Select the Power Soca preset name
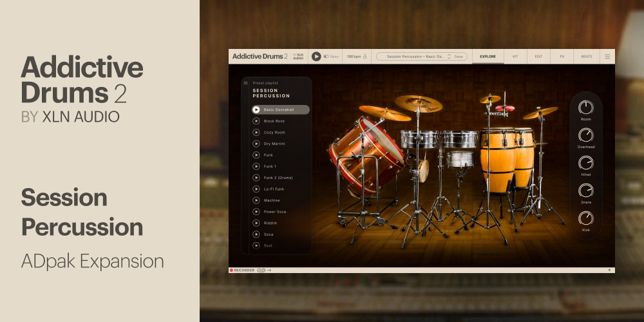The image size is (644, 322). click(x=275, y=211)
